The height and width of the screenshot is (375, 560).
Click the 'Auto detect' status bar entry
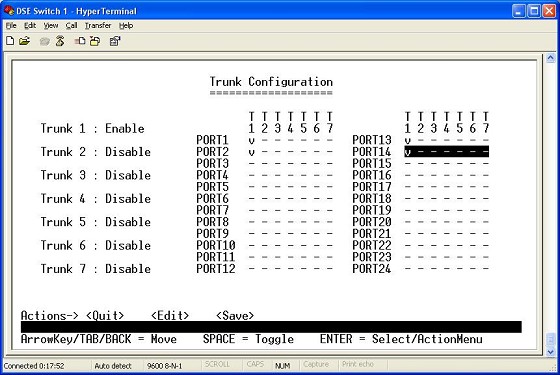coord(113,366)
